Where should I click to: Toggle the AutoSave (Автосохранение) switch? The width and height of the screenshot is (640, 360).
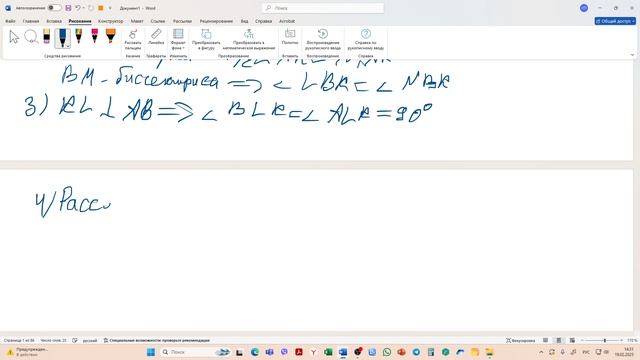tap(54, 8)
